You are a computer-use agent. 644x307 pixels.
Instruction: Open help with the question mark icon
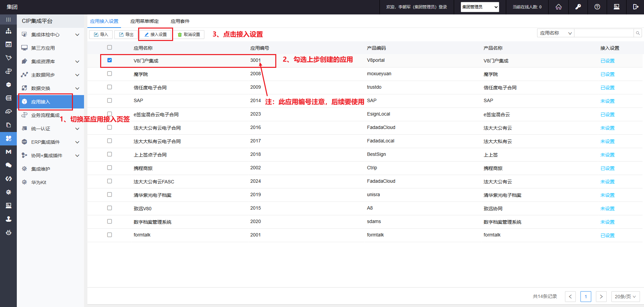pos(597,7)
